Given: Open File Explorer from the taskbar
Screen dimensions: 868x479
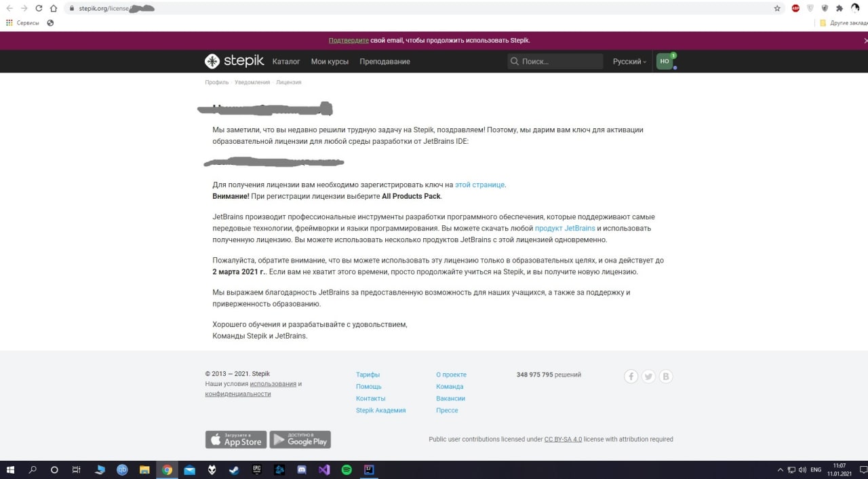Looking at the screenshot, I should coord(144,470).
